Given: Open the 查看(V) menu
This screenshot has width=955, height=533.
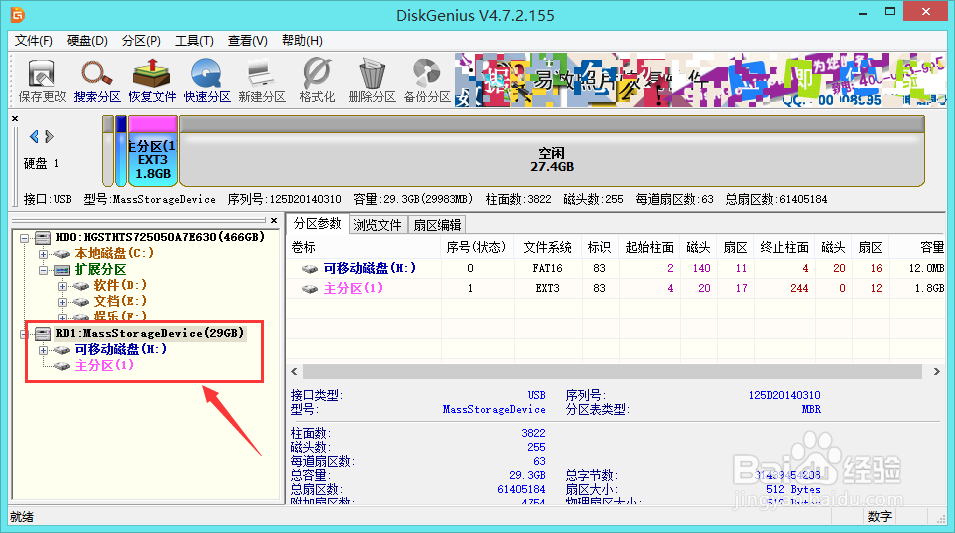Looking at the screenshot, I should pos(248,41).
